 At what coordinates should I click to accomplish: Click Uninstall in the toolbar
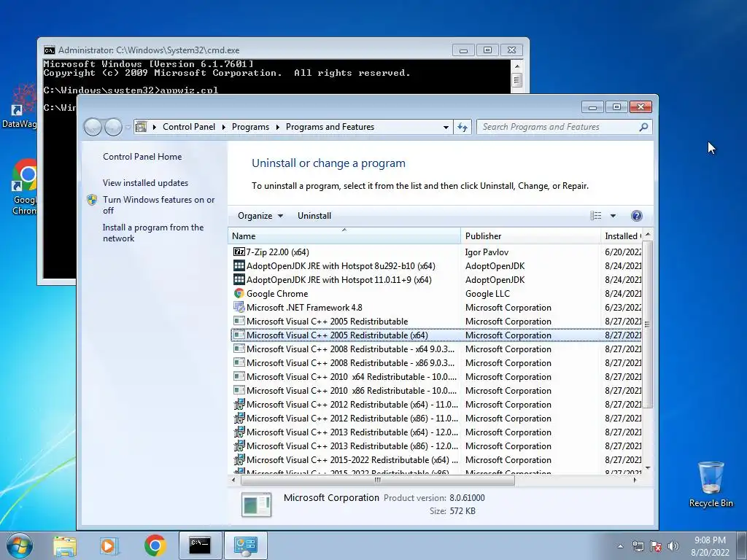[314, 216]
